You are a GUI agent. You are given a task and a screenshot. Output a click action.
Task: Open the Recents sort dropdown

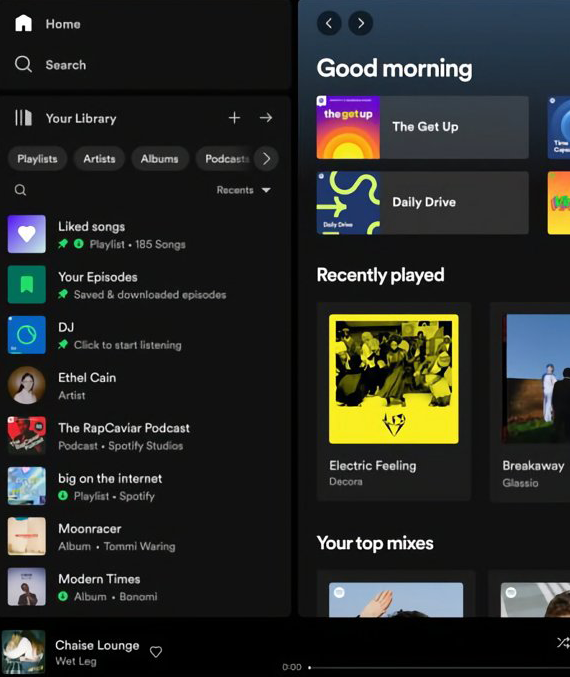[x=244, y=190]
